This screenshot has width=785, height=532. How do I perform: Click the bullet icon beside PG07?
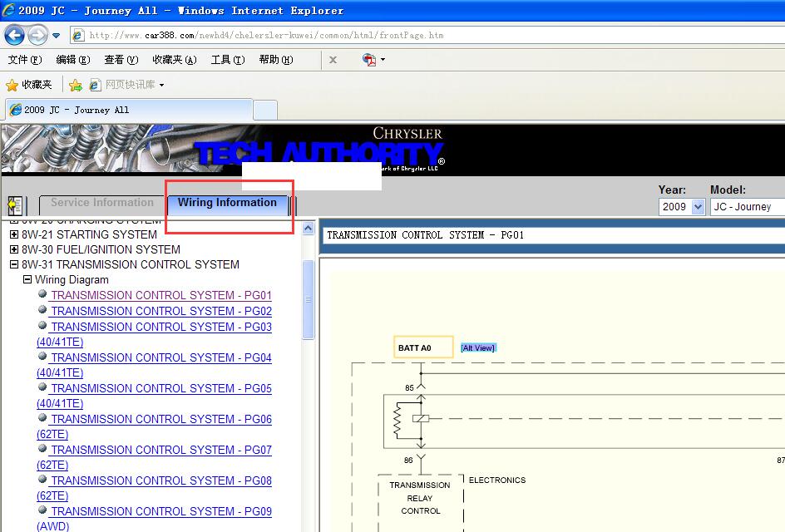(42, 448)
